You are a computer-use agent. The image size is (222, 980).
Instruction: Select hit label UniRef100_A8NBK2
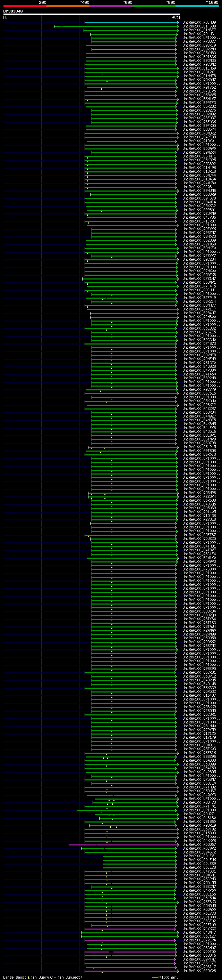(x=199, y=133)
